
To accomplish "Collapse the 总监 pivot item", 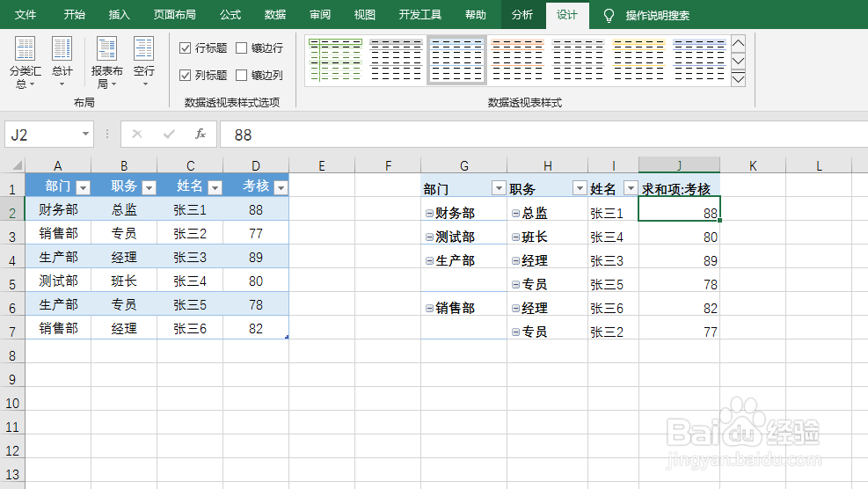I will coord(516,213).
